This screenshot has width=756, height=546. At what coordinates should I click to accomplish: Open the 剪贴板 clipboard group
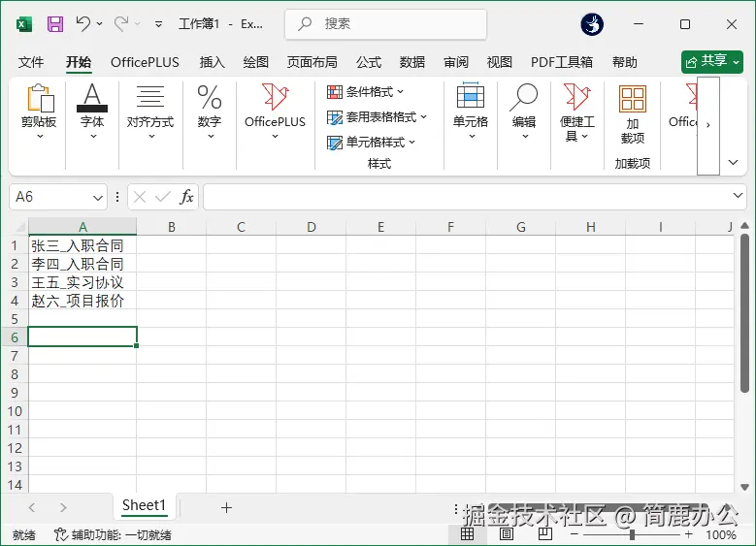point(39,112)
